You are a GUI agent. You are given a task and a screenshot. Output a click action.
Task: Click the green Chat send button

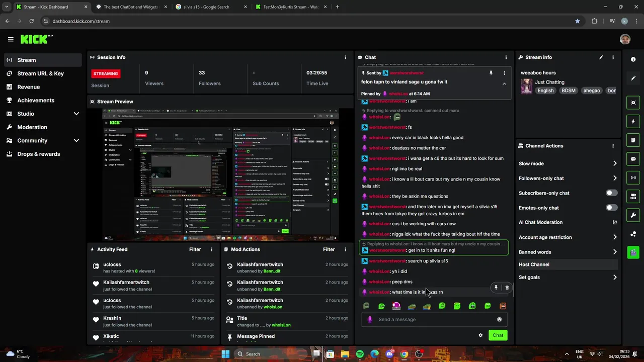(x=498, y=335)
